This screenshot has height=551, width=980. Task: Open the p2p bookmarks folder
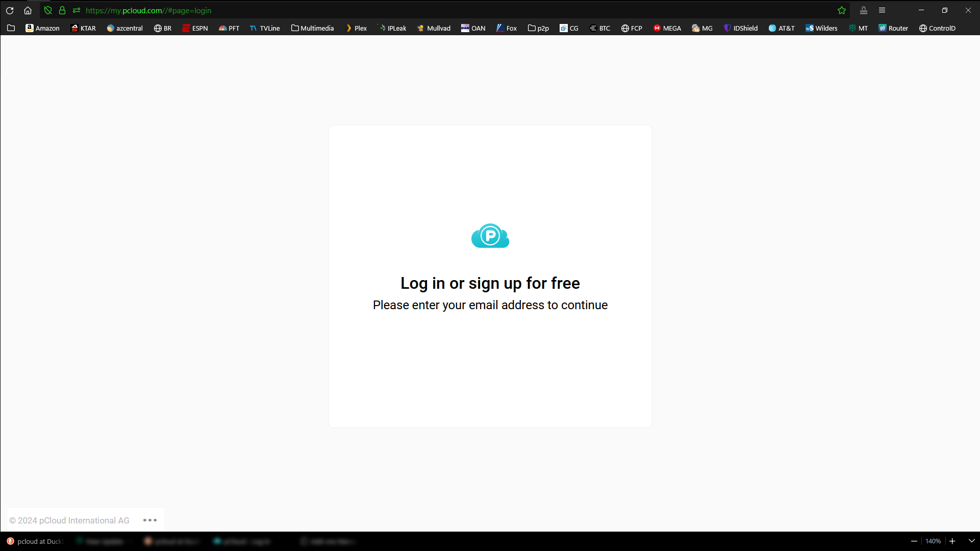click(x=538, y=28)
